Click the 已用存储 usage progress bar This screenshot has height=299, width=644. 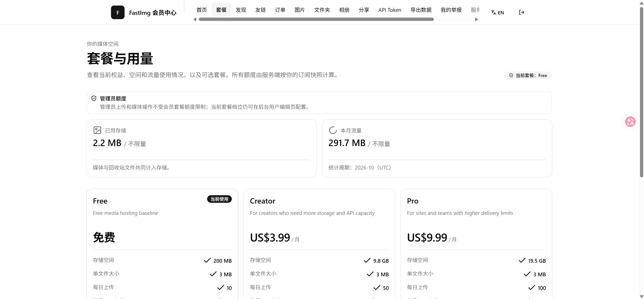201,159
